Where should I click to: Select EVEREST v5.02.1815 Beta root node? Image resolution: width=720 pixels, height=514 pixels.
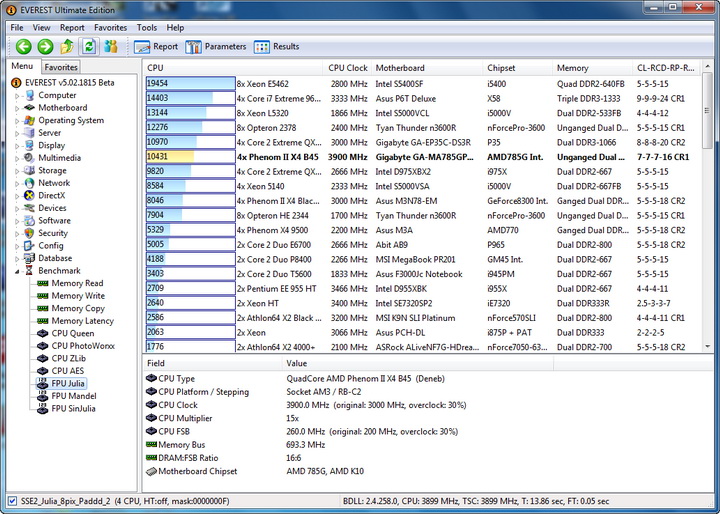69,83
